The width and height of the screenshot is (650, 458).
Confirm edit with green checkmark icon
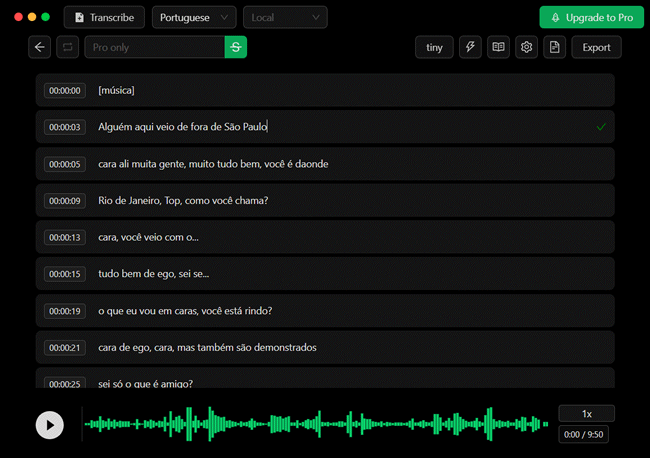point(601,127)
